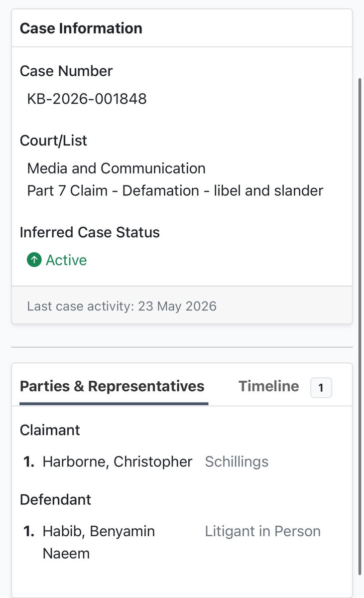Click the claimant name Harborne, Christopher
This screenshot has height=598, width=364.
coord(118,462)
